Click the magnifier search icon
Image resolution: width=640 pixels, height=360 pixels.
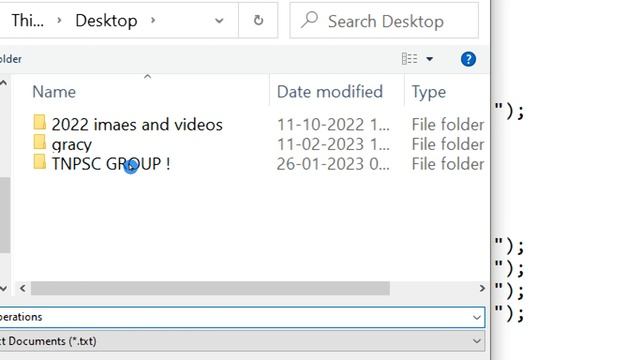click(x=309, y=20)
